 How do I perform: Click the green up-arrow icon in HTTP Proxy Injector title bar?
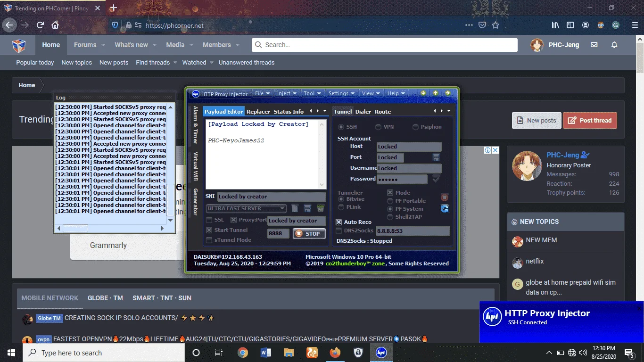[436, 93]
